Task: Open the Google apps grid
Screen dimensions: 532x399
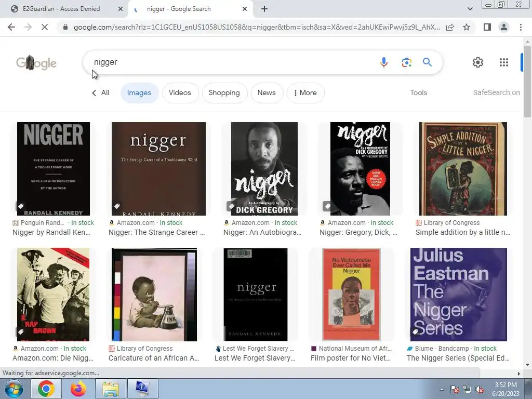Action: pyautogui.click(x=504, y=62)
